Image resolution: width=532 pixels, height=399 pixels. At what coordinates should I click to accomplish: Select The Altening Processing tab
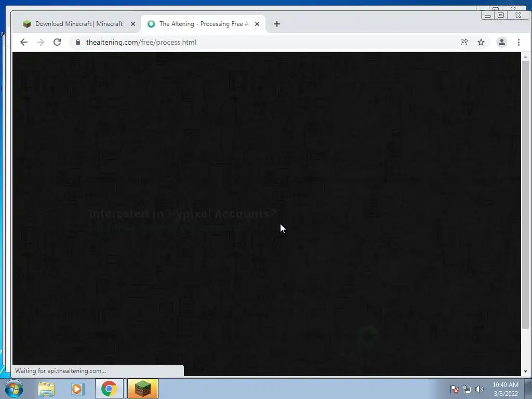(x=203, y=24)
